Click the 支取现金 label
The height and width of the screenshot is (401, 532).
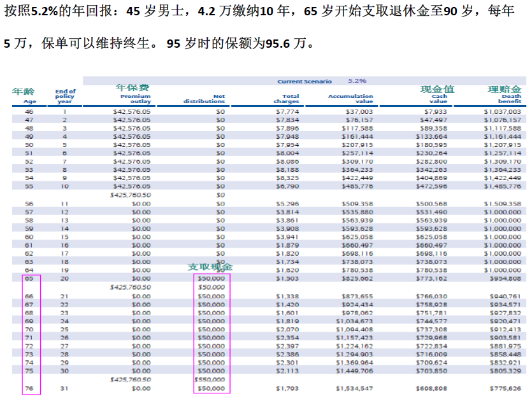pos(210,267)
